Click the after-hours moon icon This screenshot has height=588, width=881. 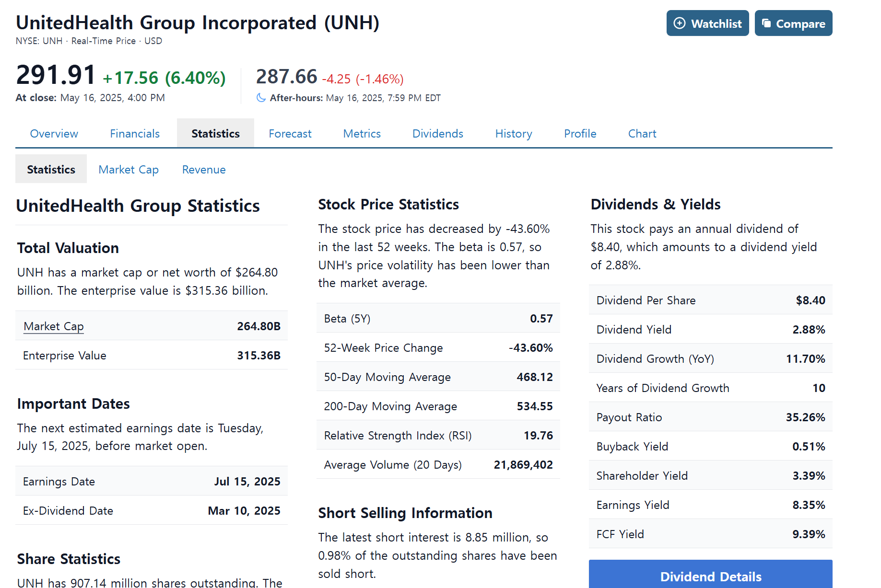coord(261,98)
